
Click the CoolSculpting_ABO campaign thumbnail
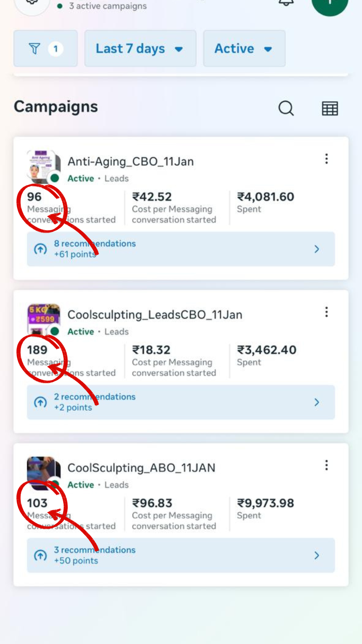click(44, 471)
